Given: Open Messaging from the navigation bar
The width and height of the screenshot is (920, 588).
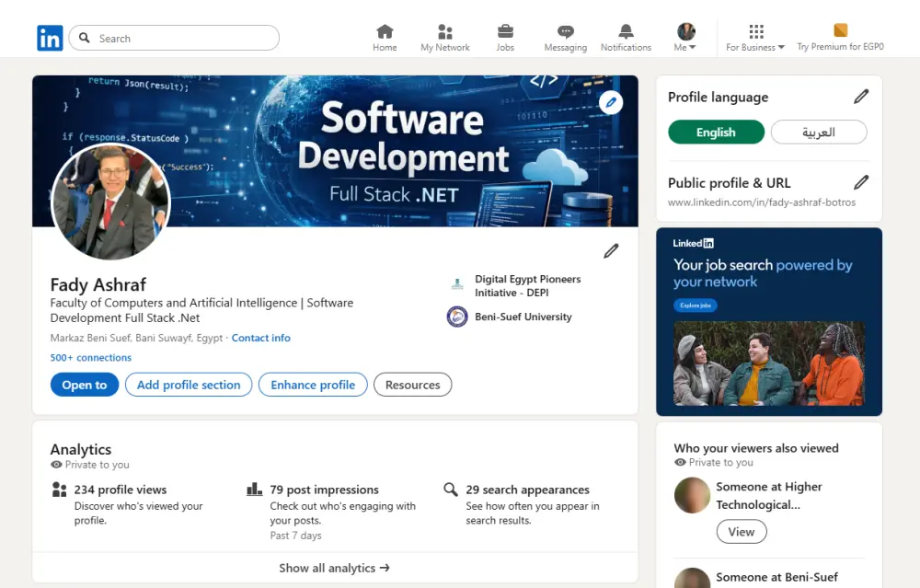Looking at the screenshot, I should click(x=565, y=30).
